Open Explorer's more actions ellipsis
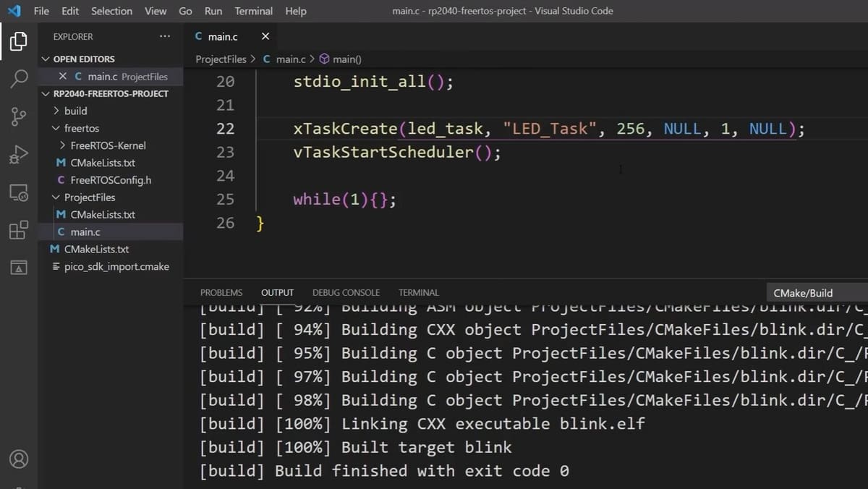The height and width of the screenshot is (489, 868). pos(165,36)
